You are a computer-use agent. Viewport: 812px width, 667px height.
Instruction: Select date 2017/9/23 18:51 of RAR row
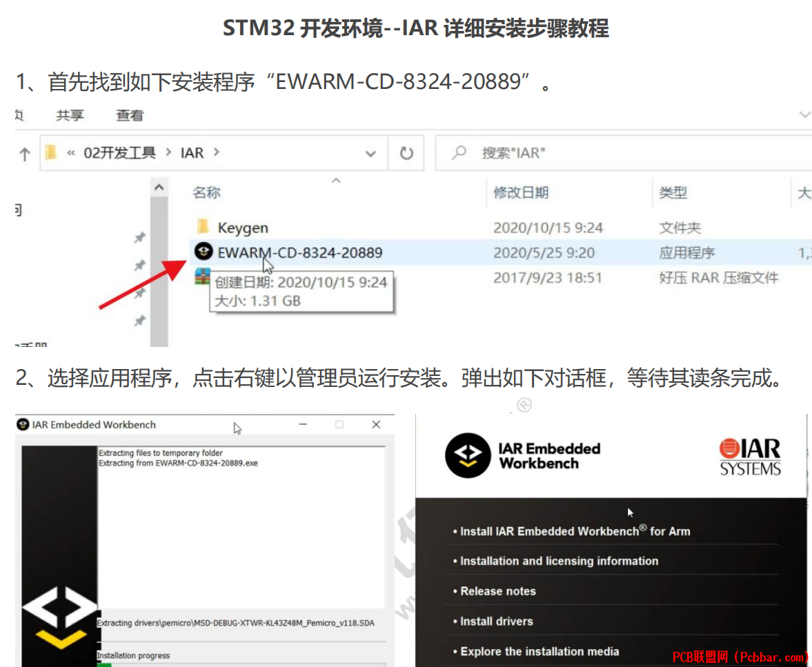548,277
